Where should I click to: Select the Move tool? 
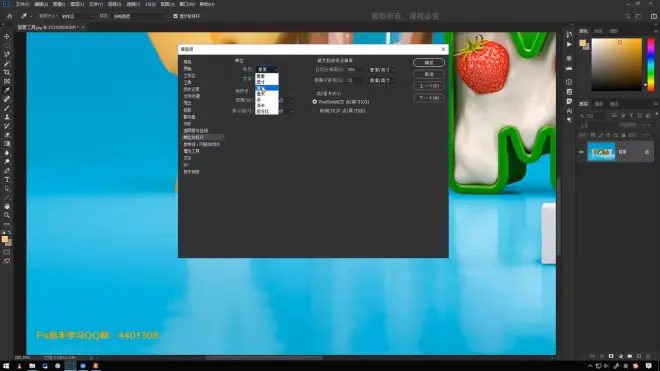point(7,37)
